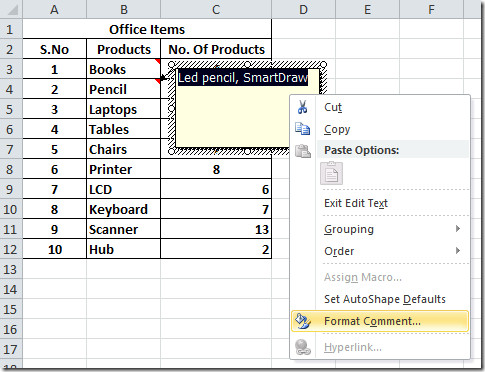Click the Hyperlink globe icon

[303, 347]
